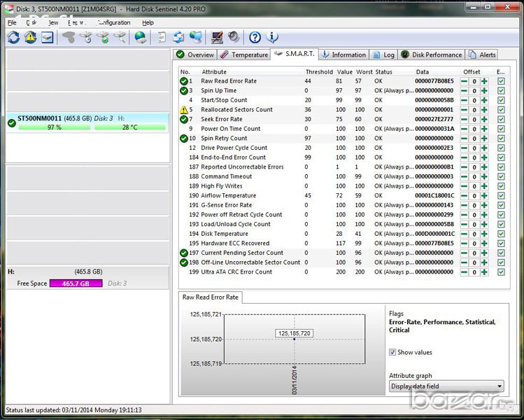Image resolution: width=524 pixels, height=420 pixels.
Task: Click the yellow warning triangle toolbar icon
Action: point(31,38)
